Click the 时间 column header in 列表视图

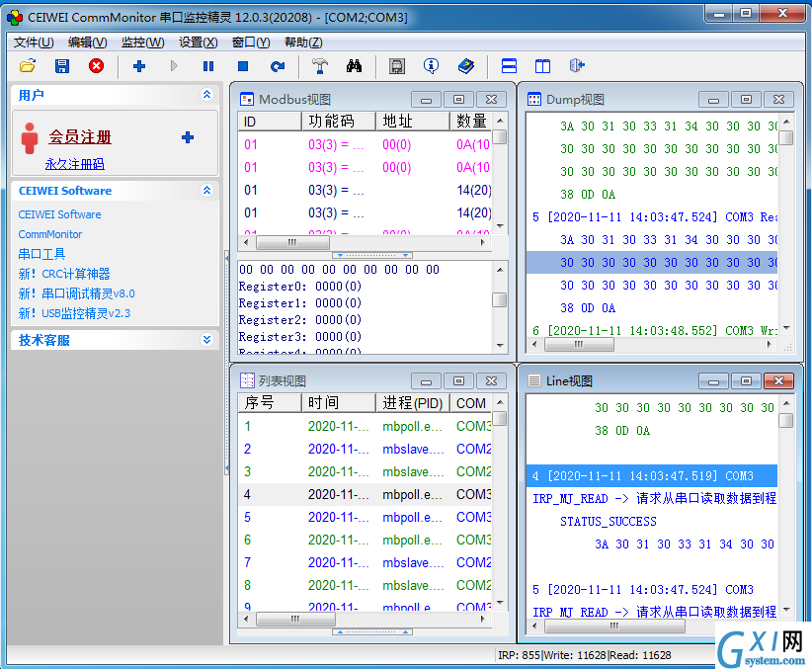[339, 403]
